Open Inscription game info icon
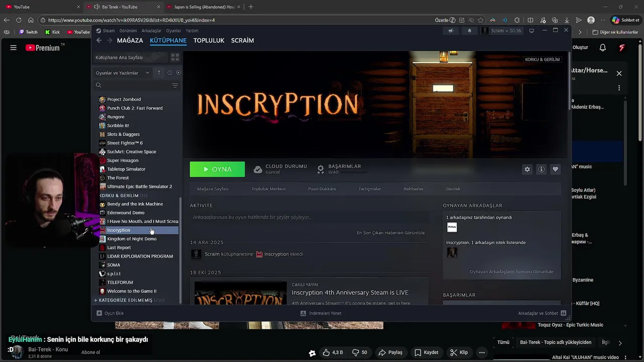 pos(541,169)
